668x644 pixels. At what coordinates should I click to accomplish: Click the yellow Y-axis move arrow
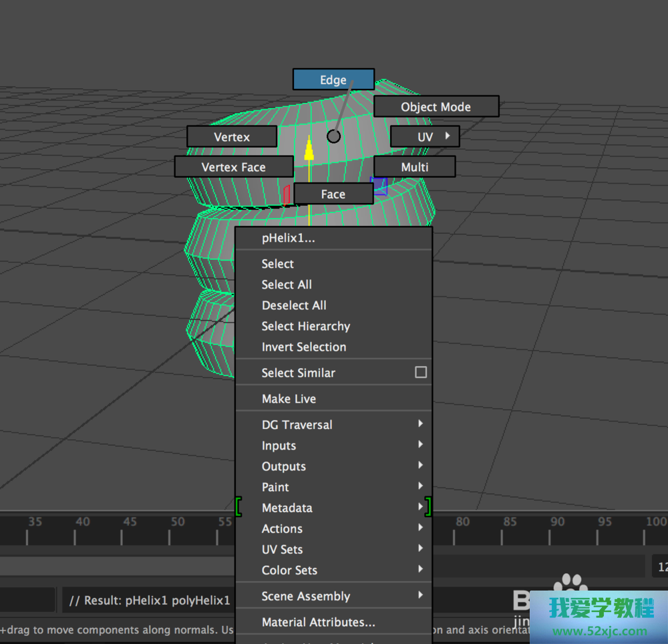[x=309, y=150]
